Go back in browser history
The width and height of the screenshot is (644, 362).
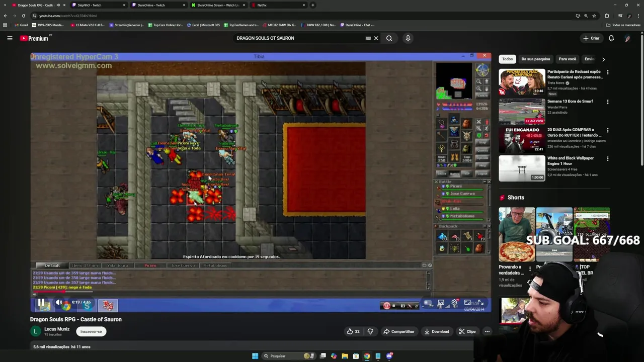(x=6, y=16)
